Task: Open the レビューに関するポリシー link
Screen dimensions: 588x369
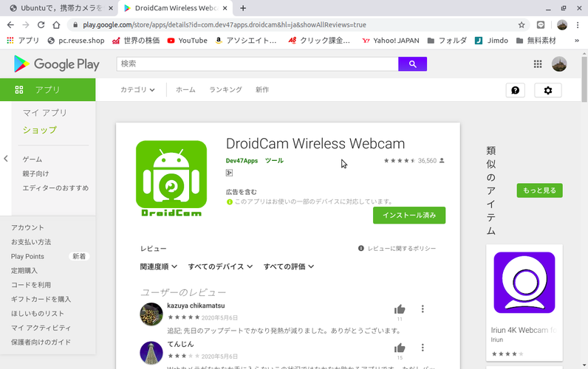Action: click(402, 248)
